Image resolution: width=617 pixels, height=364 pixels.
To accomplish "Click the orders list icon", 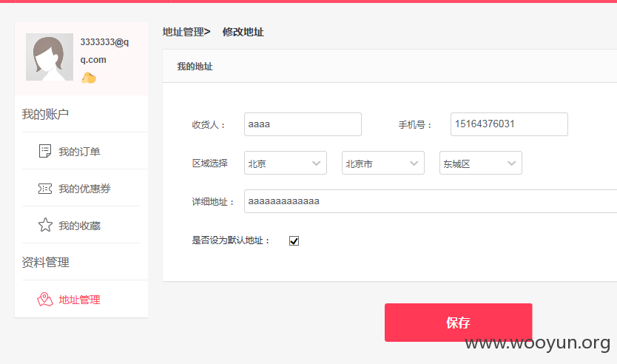I will 45,151.
